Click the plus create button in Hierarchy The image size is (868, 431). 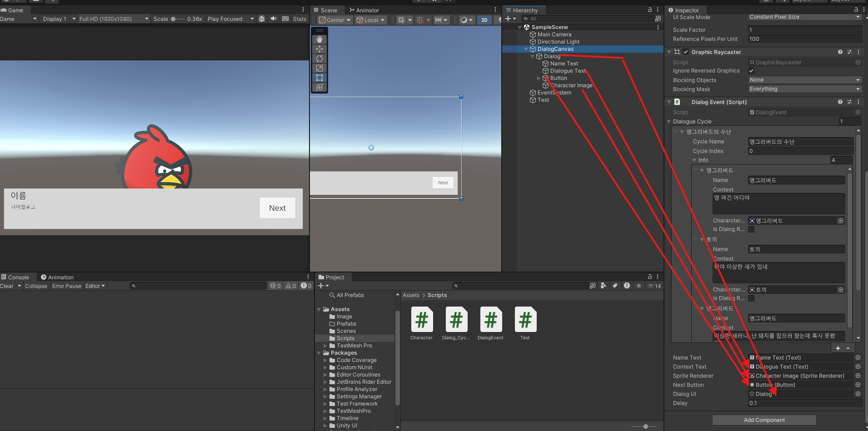(508, 19)
